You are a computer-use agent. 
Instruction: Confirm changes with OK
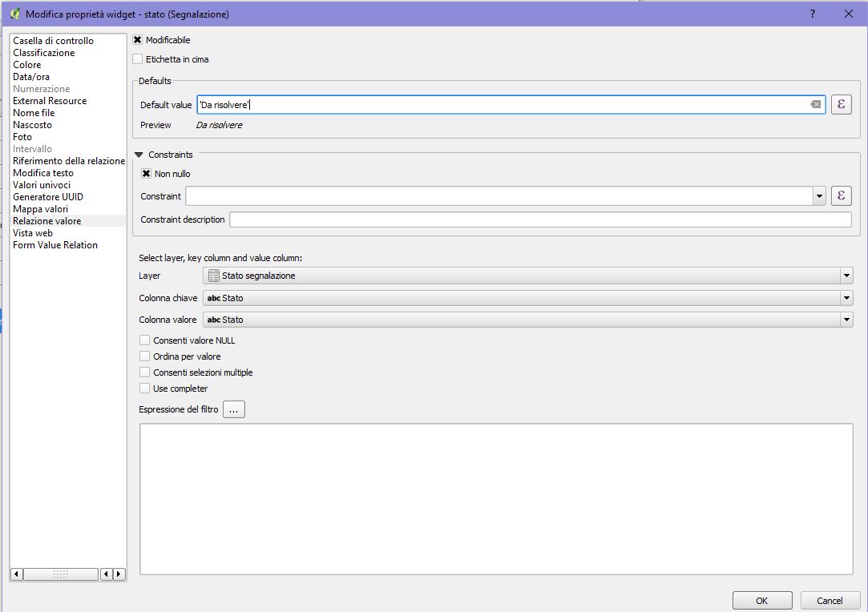(x=761, y=600)
